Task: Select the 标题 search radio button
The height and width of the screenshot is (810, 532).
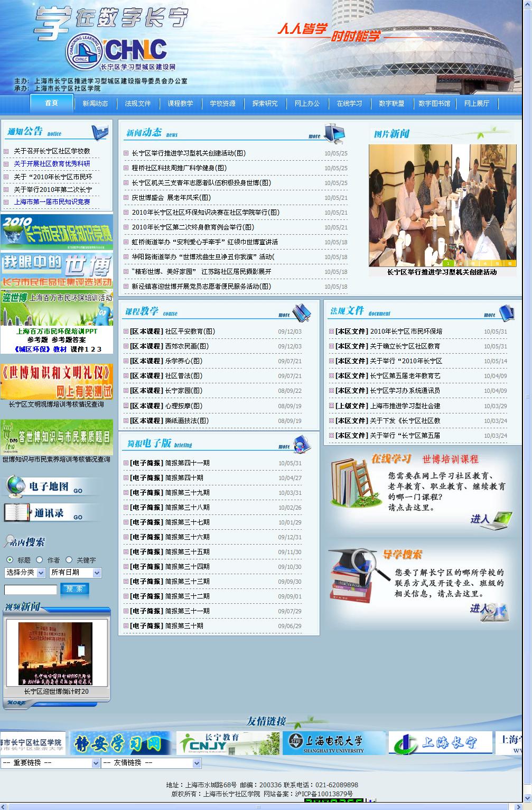Action: tap(10, 559)
